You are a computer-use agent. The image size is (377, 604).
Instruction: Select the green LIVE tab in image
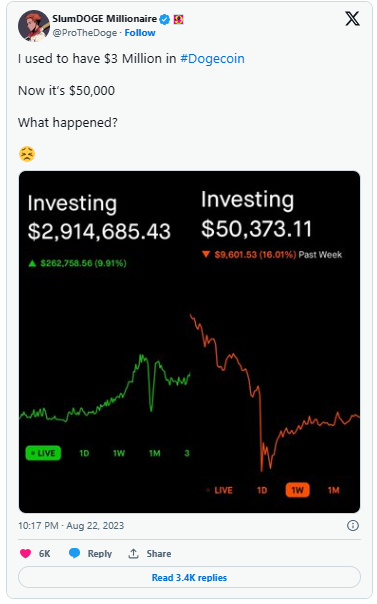pos(43,453)
